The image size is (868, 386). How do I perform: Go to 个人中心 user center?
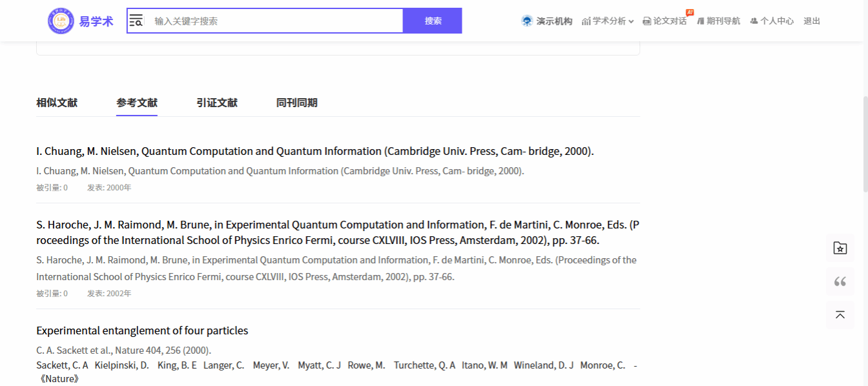pos(772,21)
